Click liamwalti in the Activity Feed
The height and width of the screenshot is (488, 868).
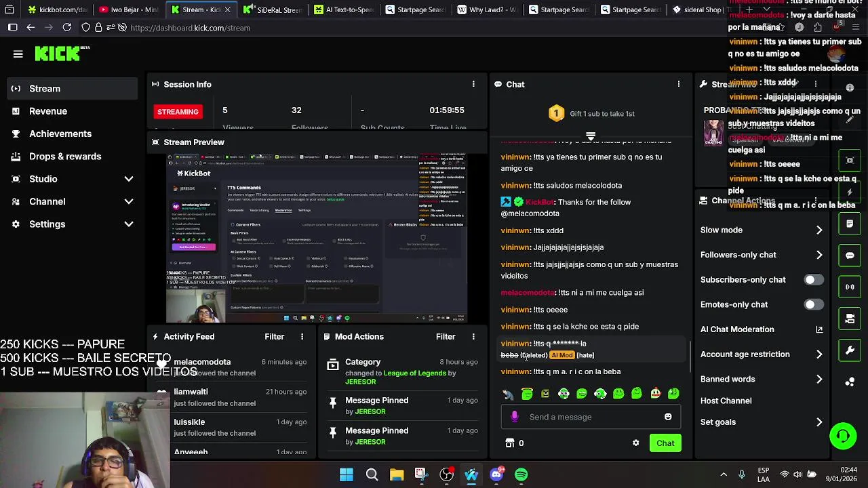click(191, 392)
